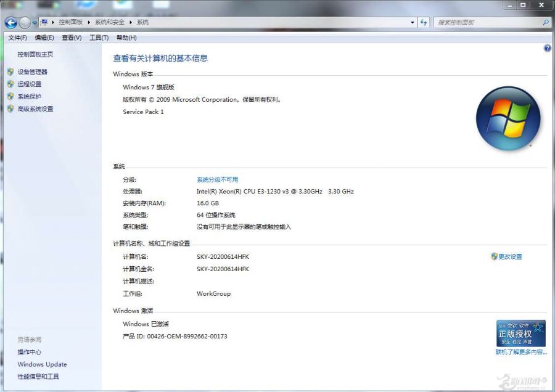Open the recent pages arrow beside Forward
This screenshot has width=555, height=392.
(35, 23)
